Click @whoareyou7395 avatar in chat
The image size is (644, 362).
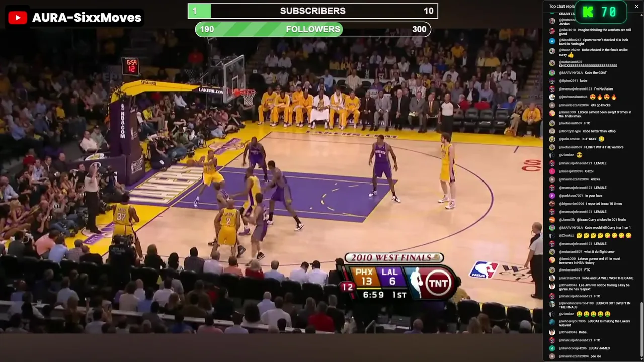[x=552, y=322]
